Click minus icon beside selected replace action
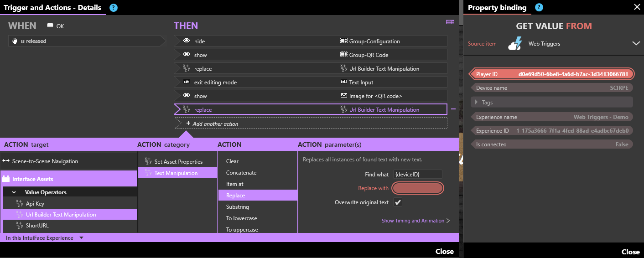 [x=453, y=109]
